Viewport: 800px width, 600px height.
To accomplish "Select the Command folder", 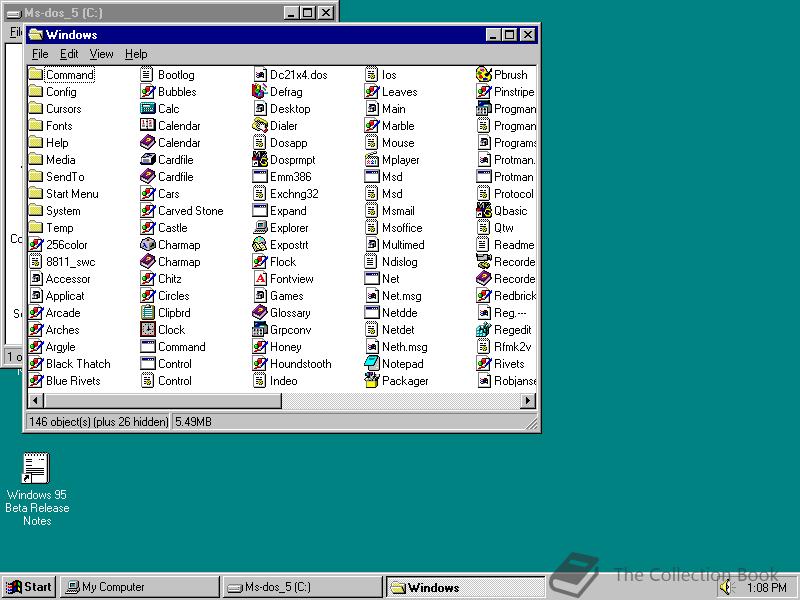I will (36, 74).
